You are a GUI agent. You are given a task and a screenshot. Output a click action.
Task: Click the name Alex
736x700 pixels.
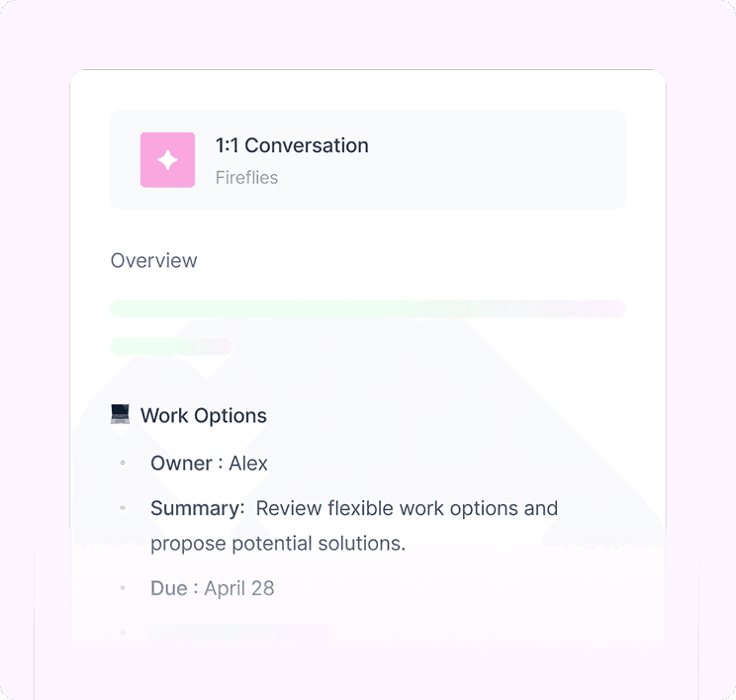click(x=248, y=464)
